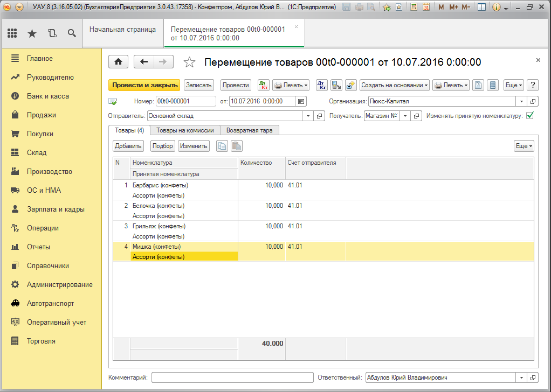Open the Организация field's open-form button
Viewport: 551px width, 392px height.
(x=533, y=101)
